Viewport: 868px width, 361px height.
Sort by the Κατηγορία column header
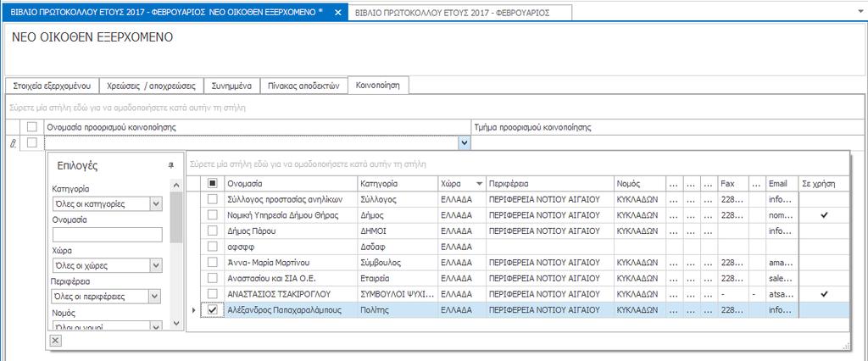coord(397,183)
